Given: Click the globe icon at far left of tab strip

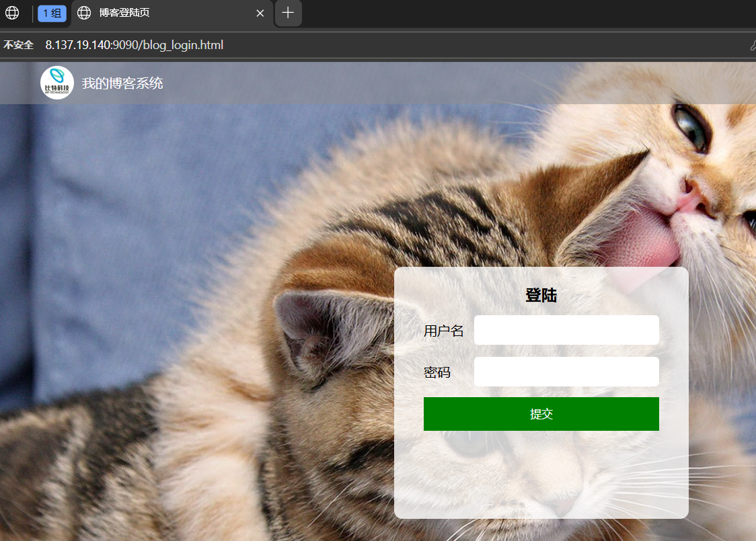Looking at the screenshot, I should 12,13.
